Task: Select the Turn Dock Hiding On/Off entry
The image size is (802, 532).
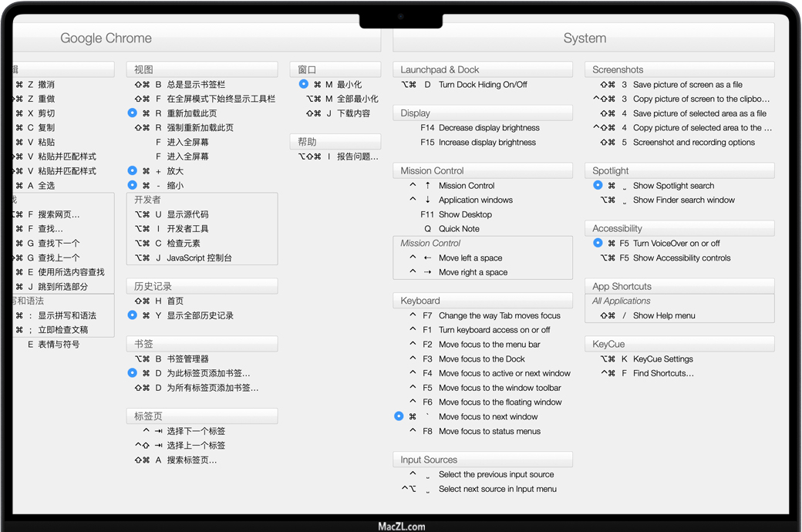Action: pyautogui.click(x=483, y=85)
